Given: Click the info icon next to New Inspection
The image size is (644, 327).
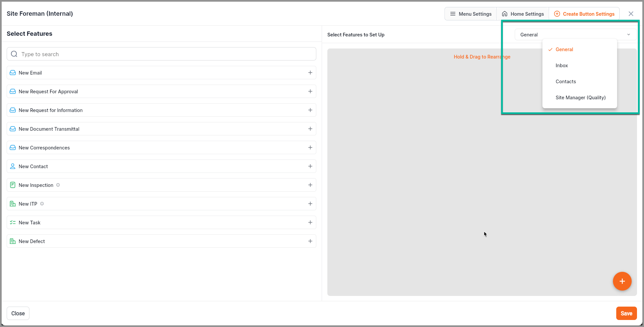Looking at the screenshot, I should click(58, 185).
